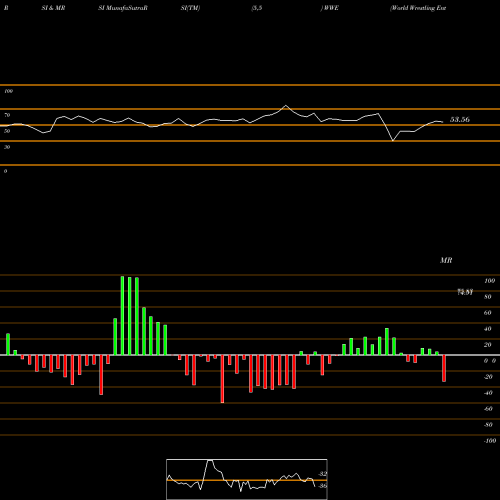Click the 'SI & MR' header text

coord(53,8)
